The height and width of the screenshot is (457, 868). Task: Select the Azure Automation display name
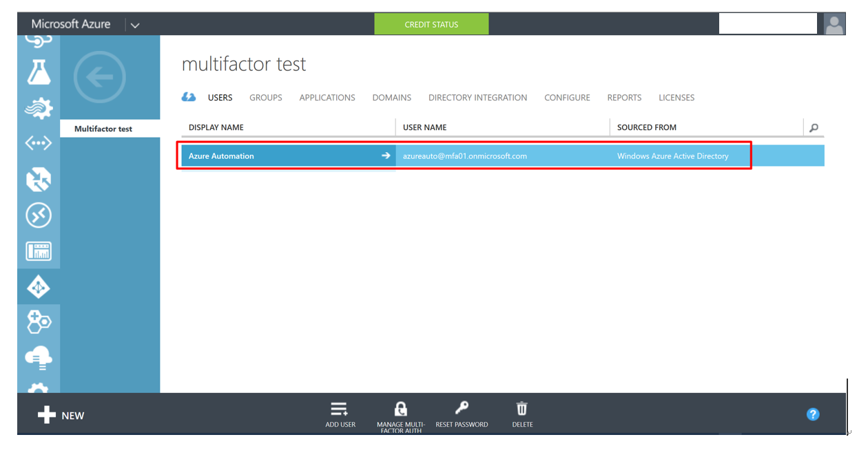(x=221, y=156)
